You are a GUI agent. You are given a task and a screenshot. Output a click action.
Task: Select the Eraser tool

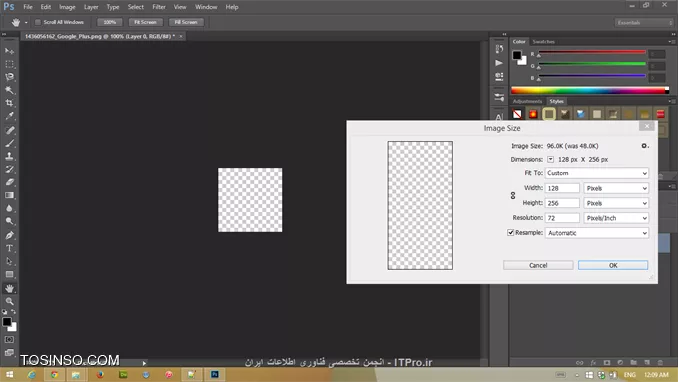9,182
